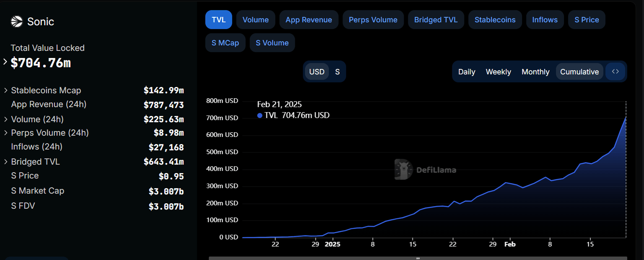
Task: Switch to the S Price tab
Action: (x=586, y=19)
